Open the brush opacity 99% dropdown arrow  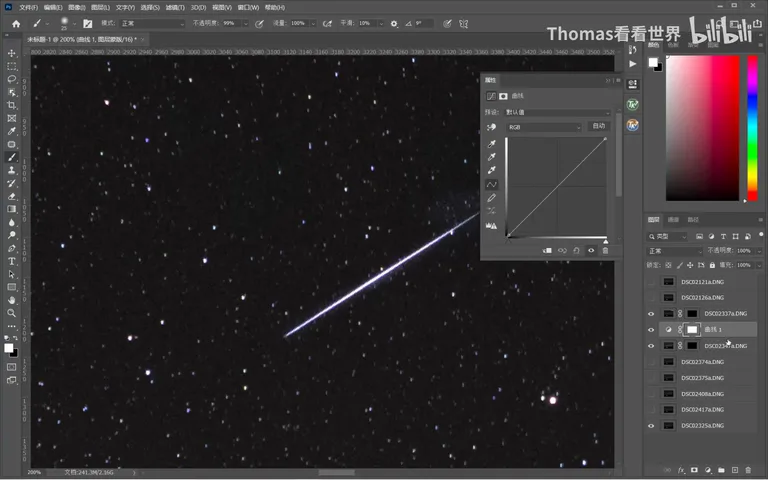pos(245,24)
